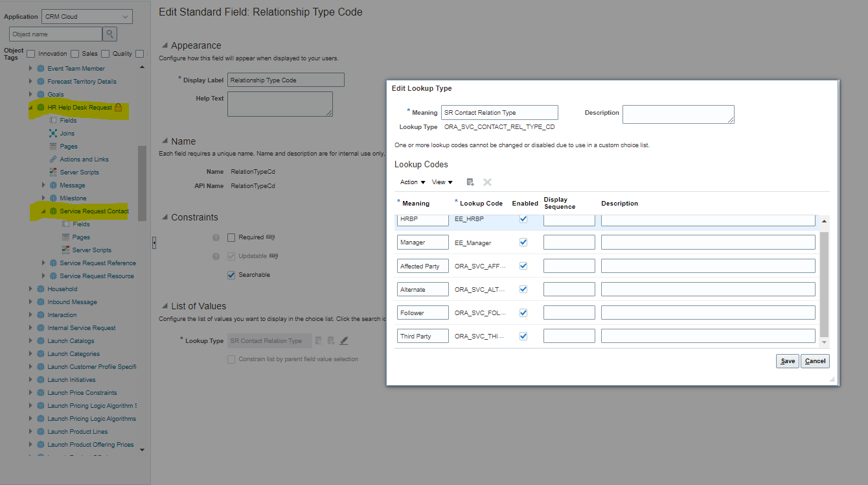Collapse the Service Request Contact node
868x485 pixels.
[43, 211]
